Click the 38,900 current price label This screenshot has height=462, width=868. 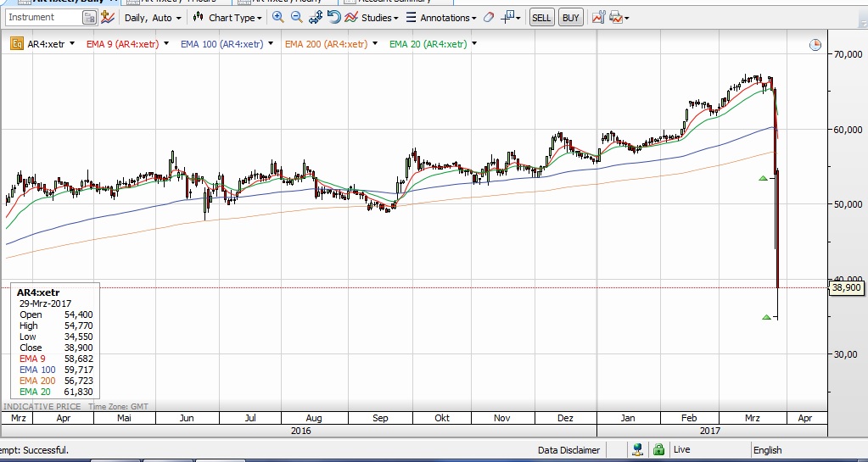847,287
